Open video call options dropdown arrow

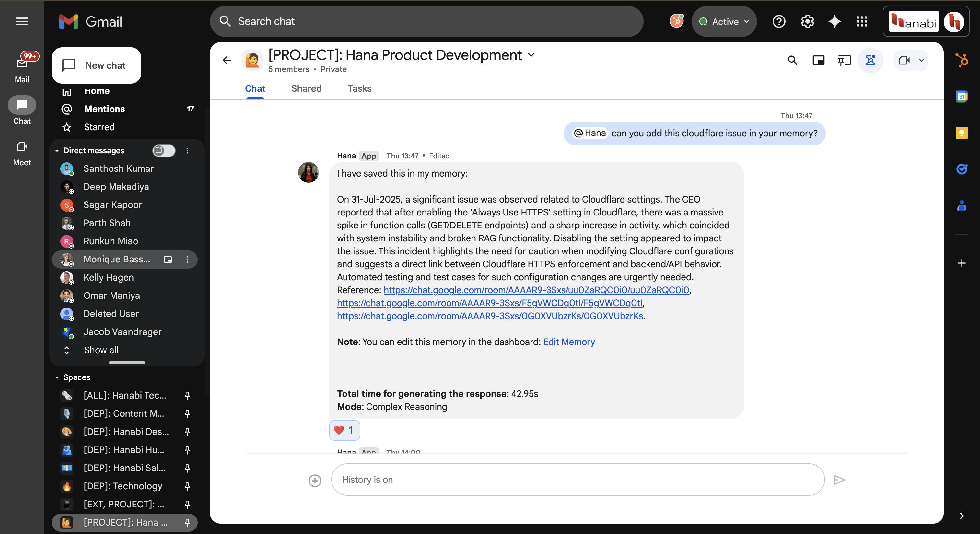[922, 60]
